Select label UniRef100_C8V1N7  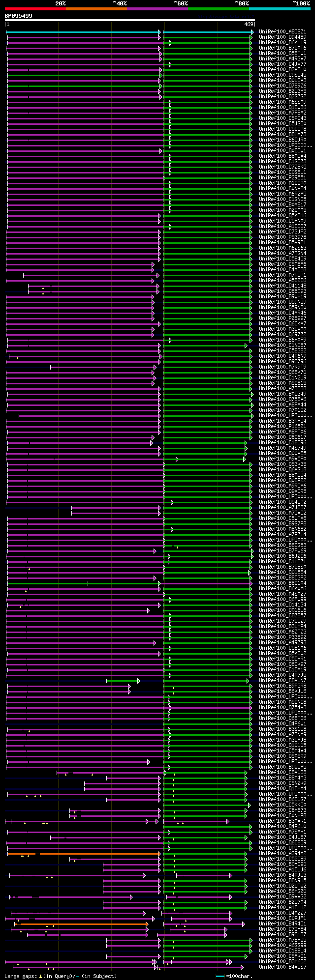click(x=283, y=680)
